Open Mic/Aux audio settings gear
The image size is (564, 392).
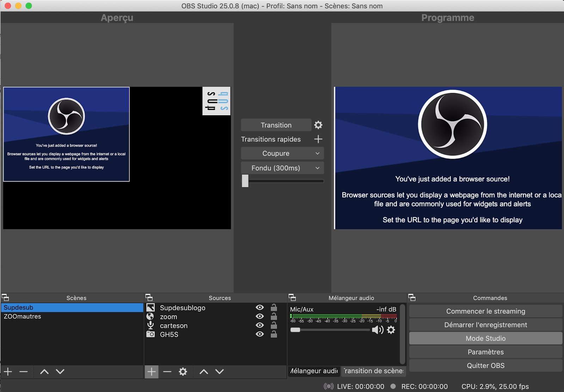(391, 330)
